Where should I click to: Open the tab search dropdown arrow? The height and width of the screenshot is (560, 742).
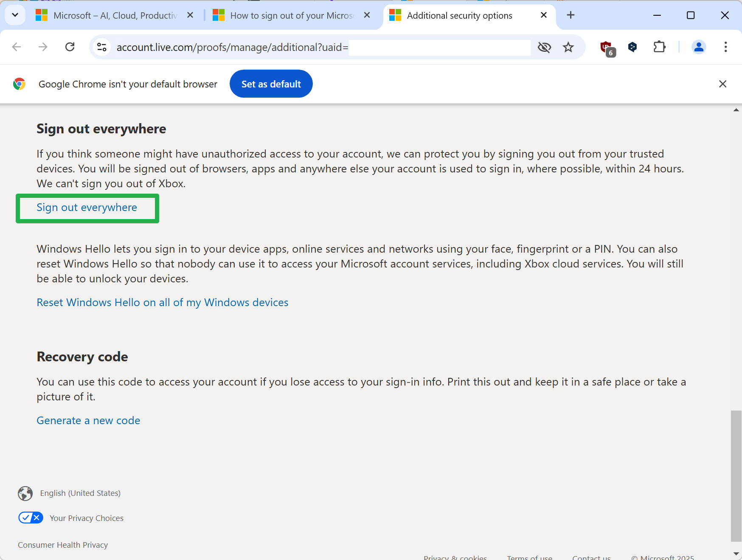point(15,15)
